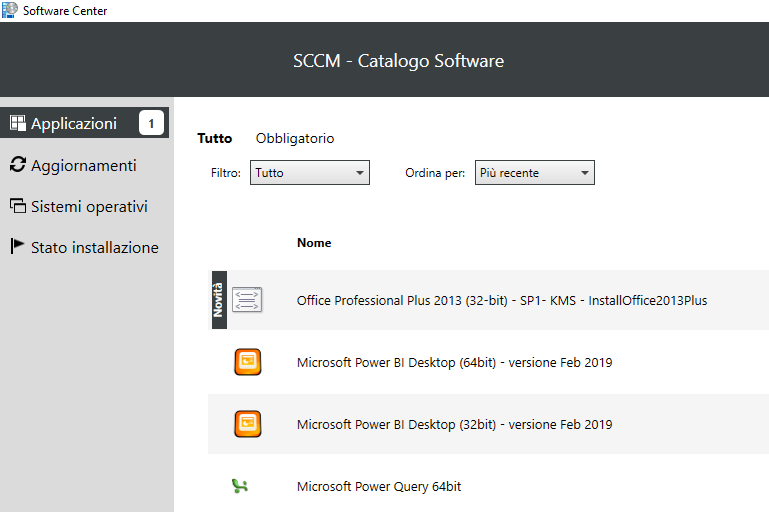Click the Filtro: label

226,173
